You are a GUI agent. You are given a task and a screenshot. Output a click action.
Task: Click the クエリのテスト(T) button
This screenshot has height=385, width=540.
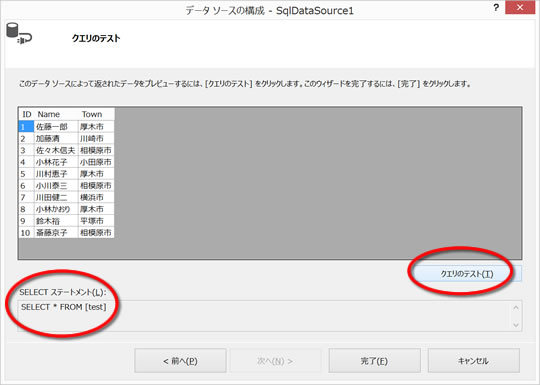467,274
